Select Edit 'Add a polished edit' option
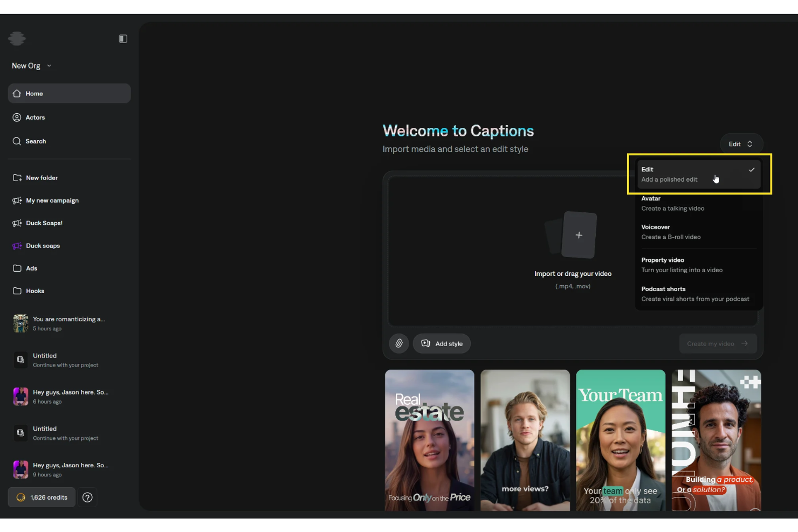This screenshot has width=798, height=532. [x=699, y=174]
